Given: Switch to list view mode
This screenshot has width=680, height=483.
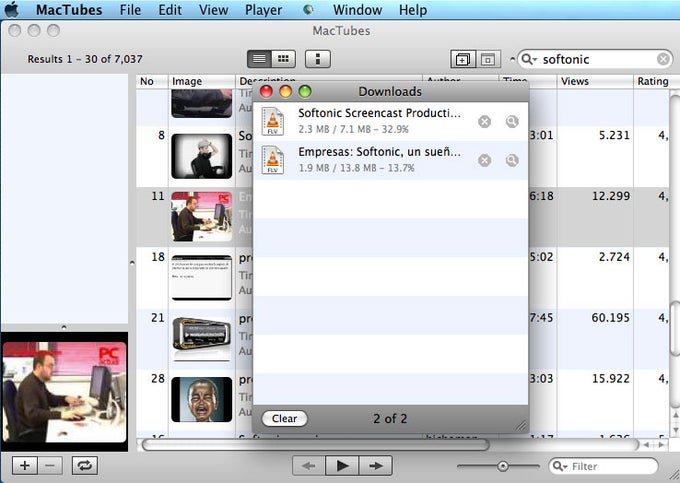Looking at the screenshot, I should (259, 59).
